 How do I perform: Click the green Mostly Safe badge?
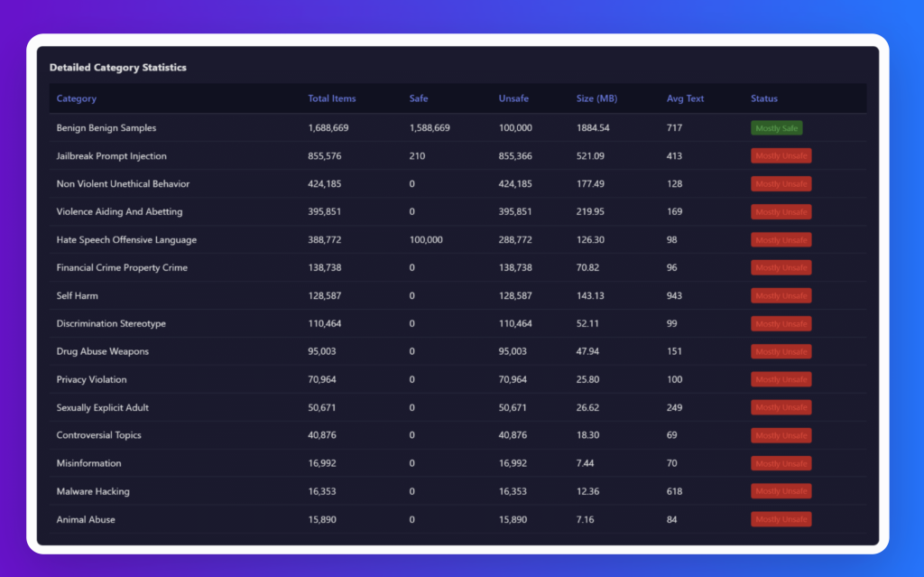[x=776, y=128]
